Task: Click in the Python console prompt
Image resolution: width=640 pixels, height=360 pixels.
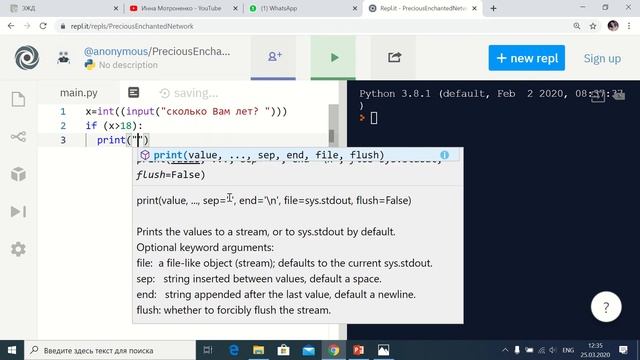Action: coord(373,118)
